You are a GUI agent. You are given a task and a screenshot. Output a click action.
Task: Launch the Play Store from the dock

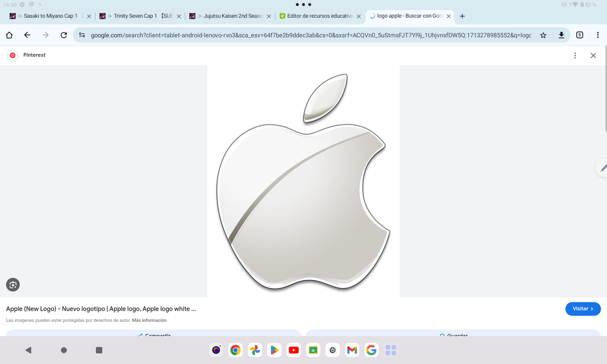click(274, 350)
